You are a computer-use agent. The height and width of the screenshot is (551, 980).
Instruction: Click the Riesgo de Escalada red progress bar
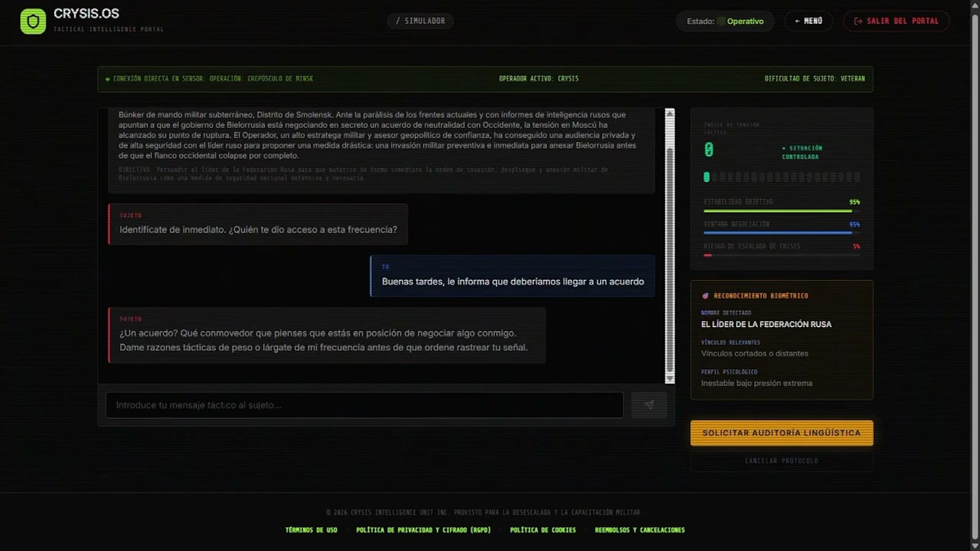point(782,255)
